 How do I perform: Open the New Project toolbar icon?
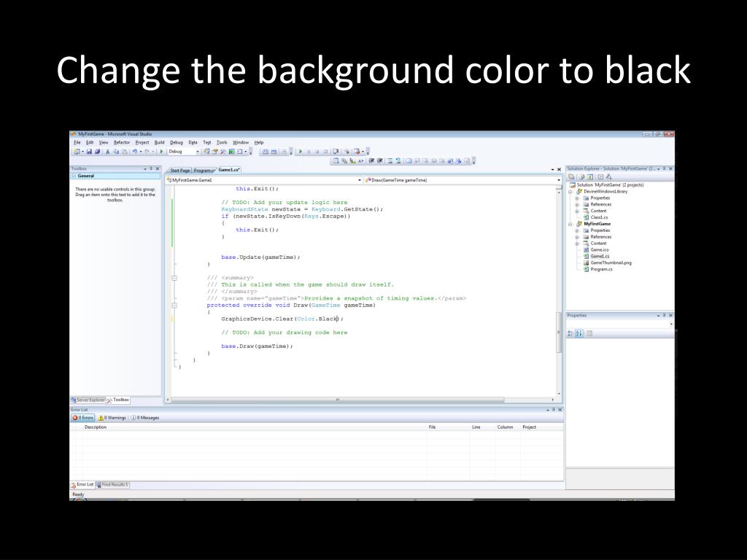click(x=76, y=152)
